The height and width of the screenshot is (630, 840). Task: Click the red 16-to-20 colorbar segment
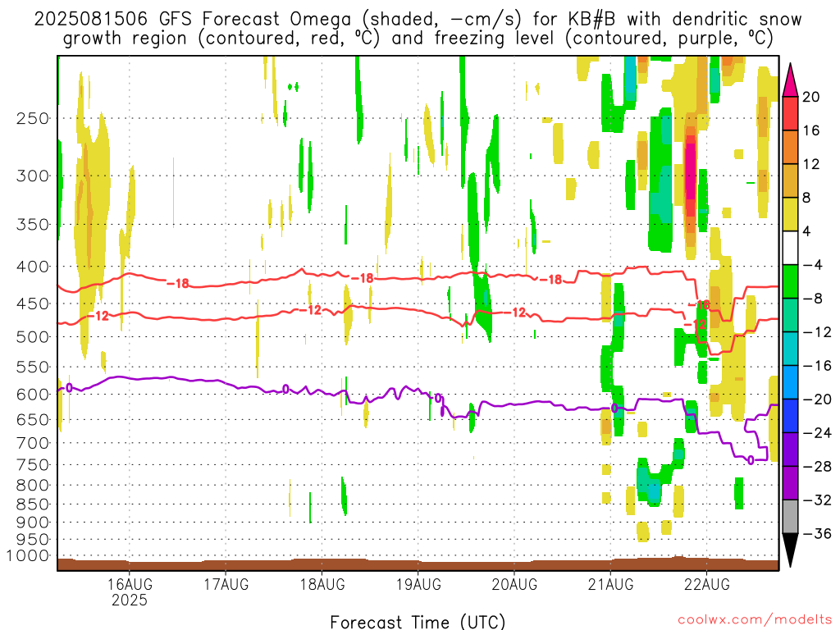790,113
